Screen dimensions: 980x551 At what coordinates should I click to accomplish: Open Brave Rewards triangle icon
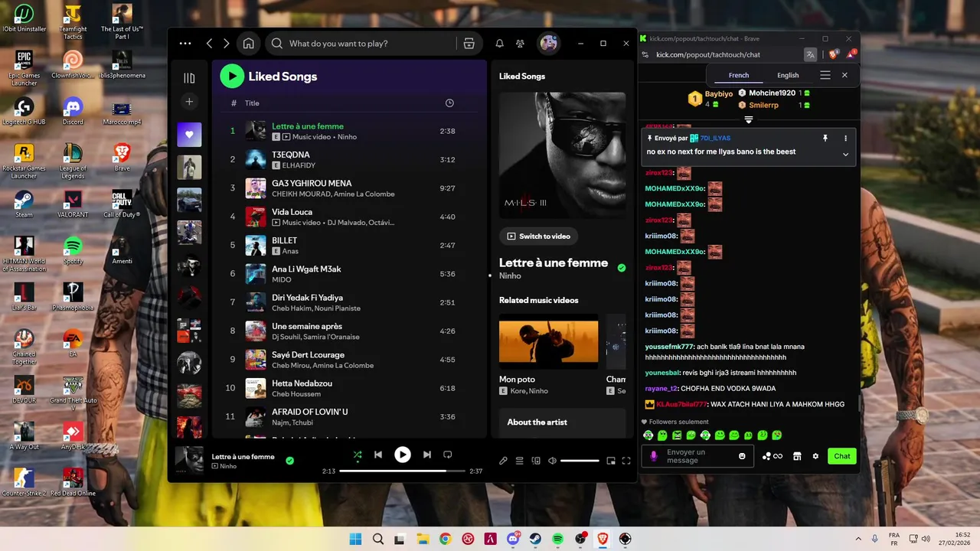coord(851,54)
